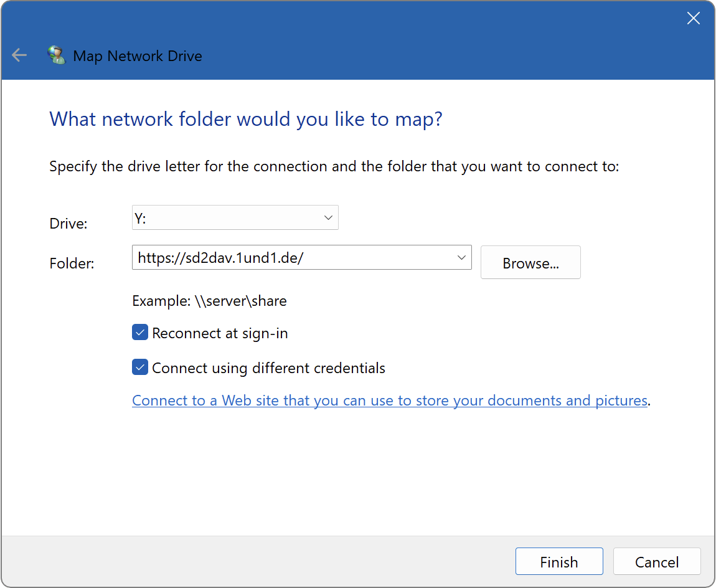Toggle Connect using different credentials on
This screenshot has width=716, height=588.
(x=139, y=367)
